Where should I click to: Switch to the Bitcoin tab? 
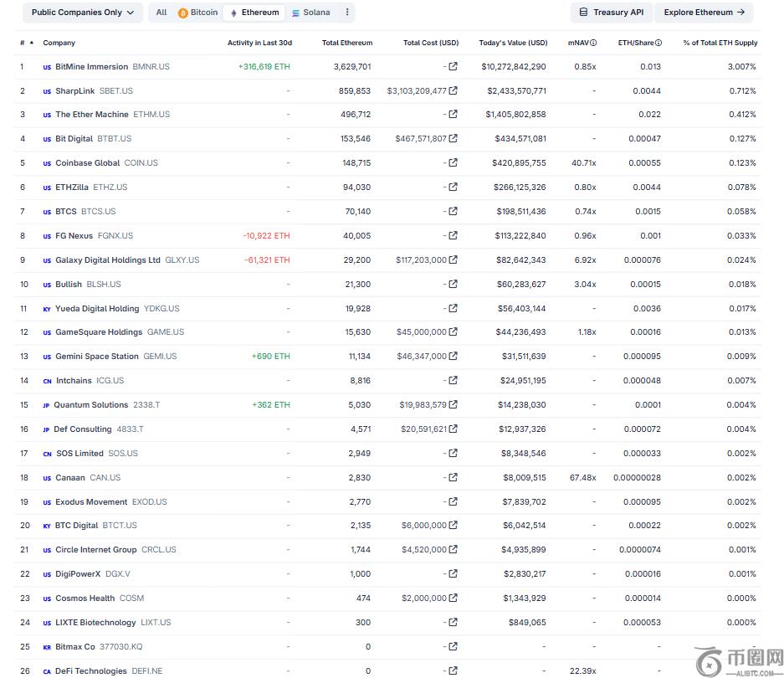pos(197,13)
